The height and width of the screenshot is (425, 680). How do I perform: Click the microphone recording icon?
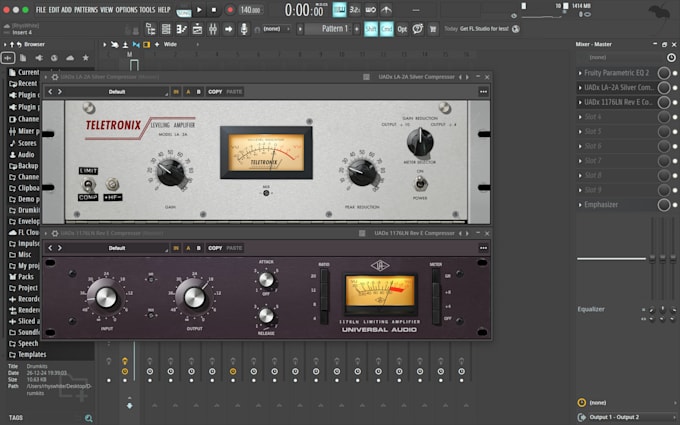click(x=244, y=29)
